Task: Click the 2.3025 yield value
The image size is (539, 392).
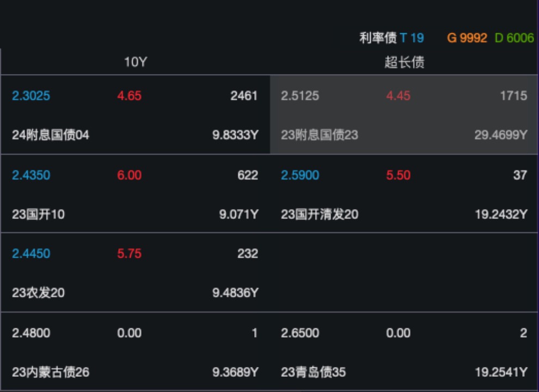Action: [x=31, y=96]
